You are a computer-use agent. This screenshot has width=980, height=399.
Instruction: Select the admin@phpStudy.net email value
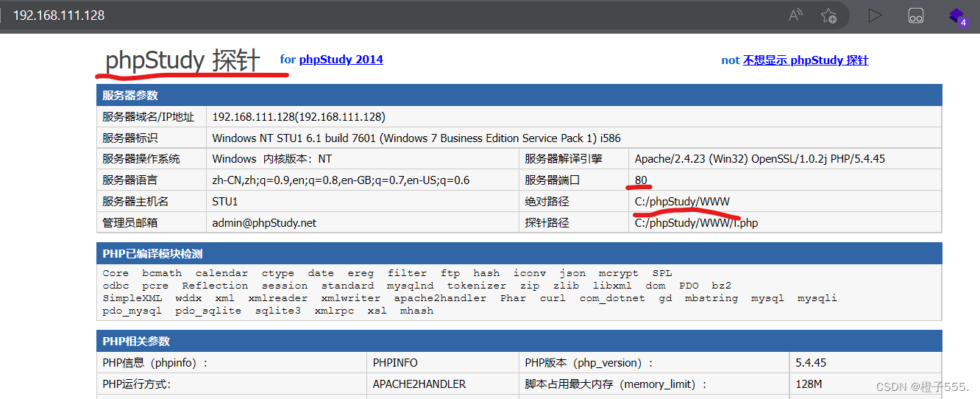pyautogui.click(x=264, y=222)
